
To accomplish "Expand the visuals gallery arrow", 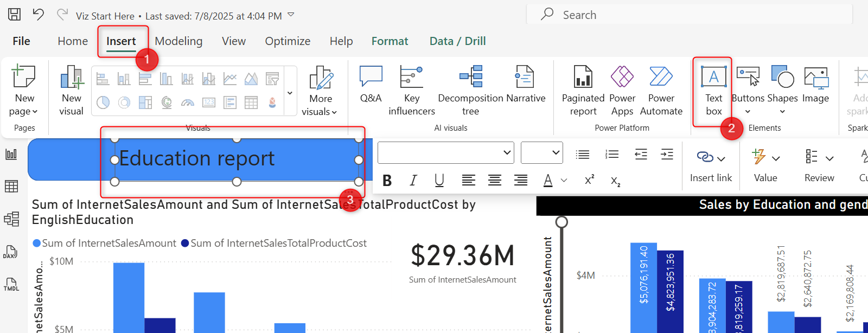I will [290, 93].
